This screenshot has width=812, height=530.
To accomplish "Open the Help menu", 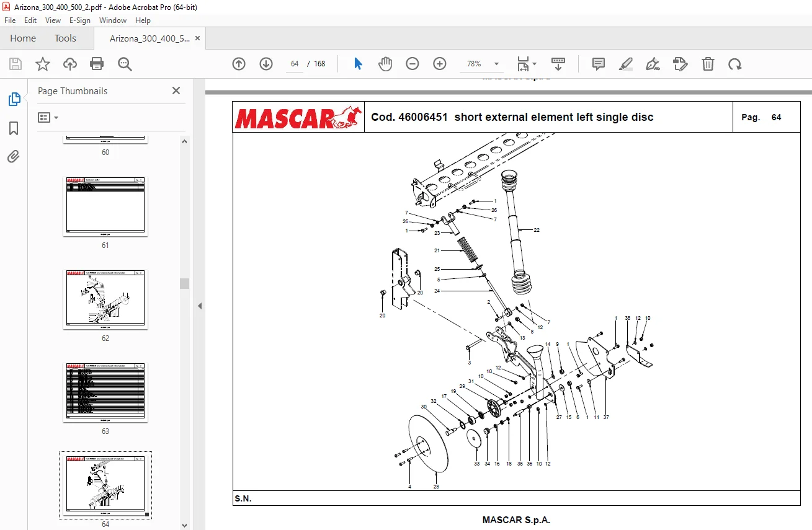I will pos(143,20).
